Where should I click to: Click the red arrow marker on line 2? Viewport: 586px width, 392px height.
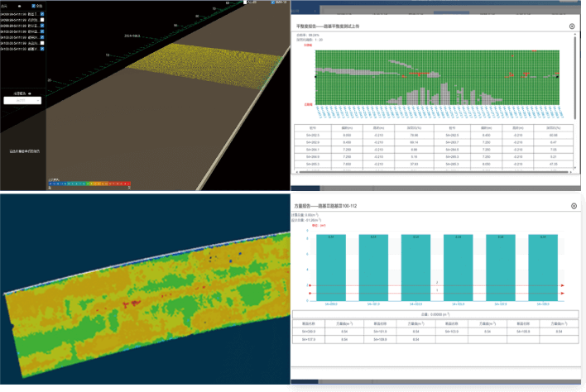coord(564,284)
